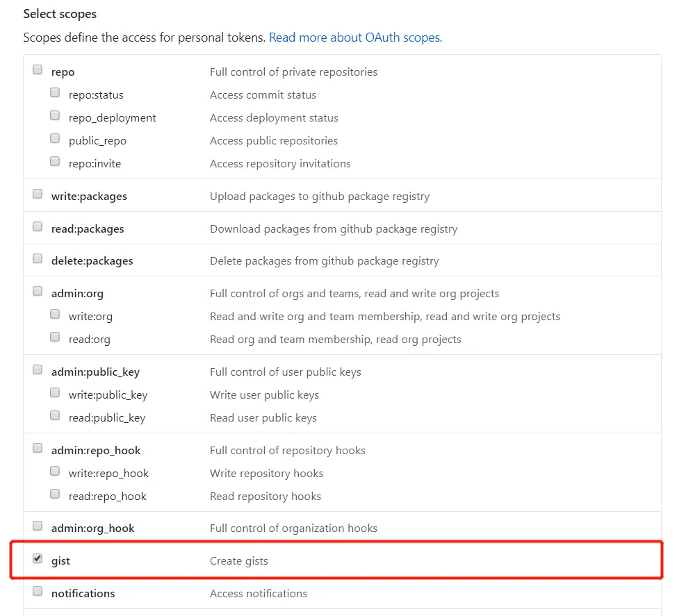Click the 'repo:invite' label text
The height and width of the screenshot is (616, 686).
pos(95,163)
